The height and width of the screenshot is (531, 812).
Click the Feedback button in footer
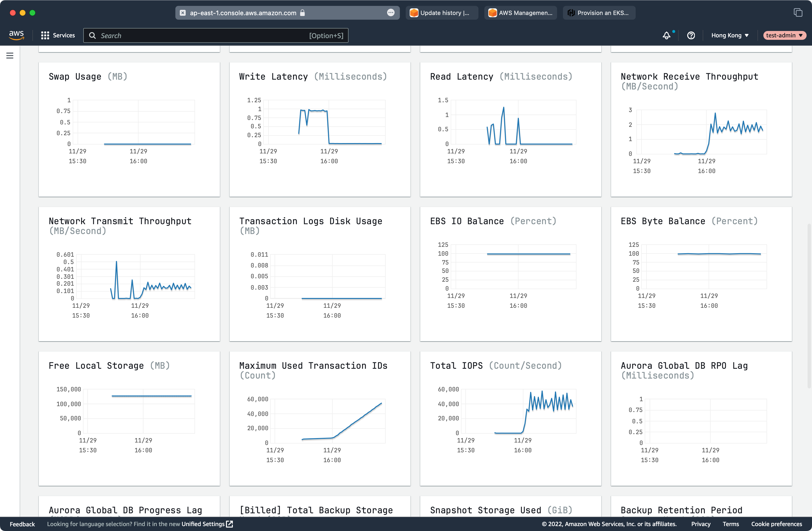[x=22, y=524]
